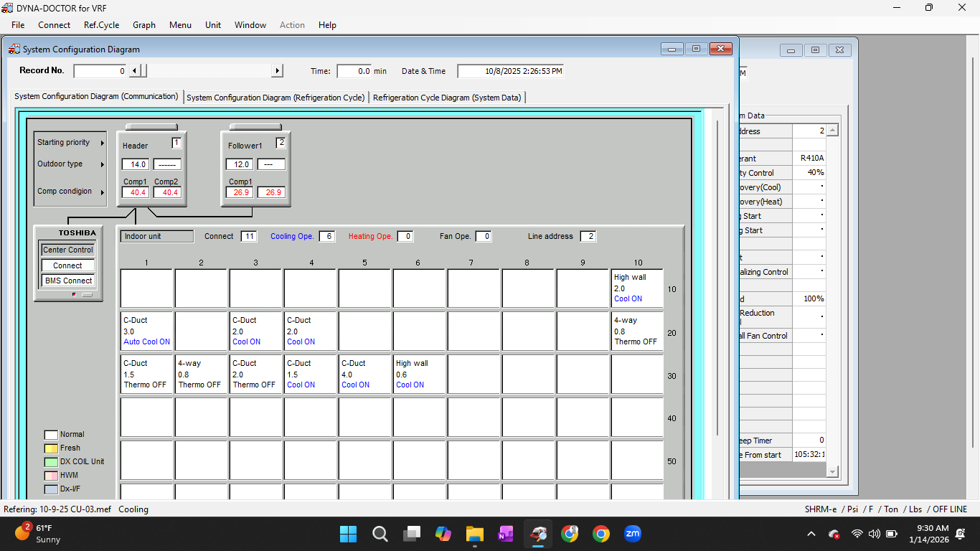
Task: Click the Center Control button
Action: 68,250
